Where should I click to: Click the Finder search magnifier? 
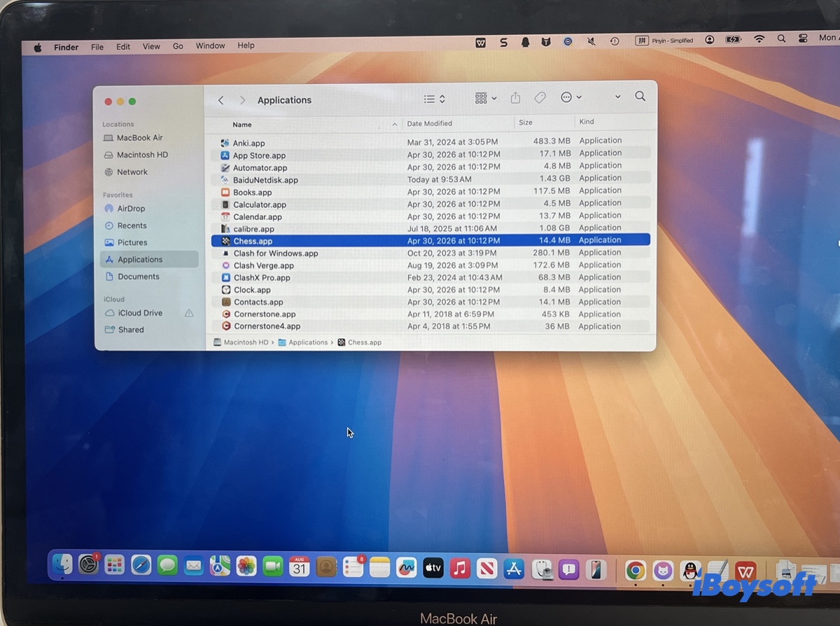click(x=640, y=96)
